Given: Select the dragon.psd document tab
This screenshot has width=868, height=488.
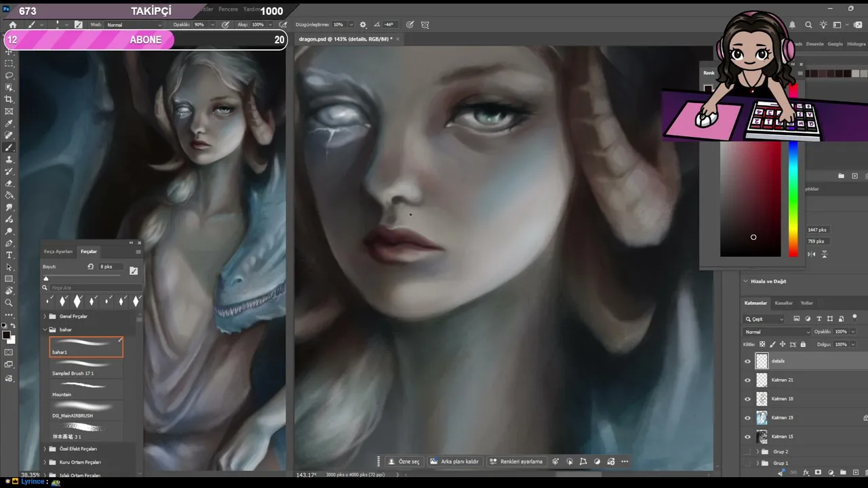Looking at the screenshot, I should tap(344, 39).
